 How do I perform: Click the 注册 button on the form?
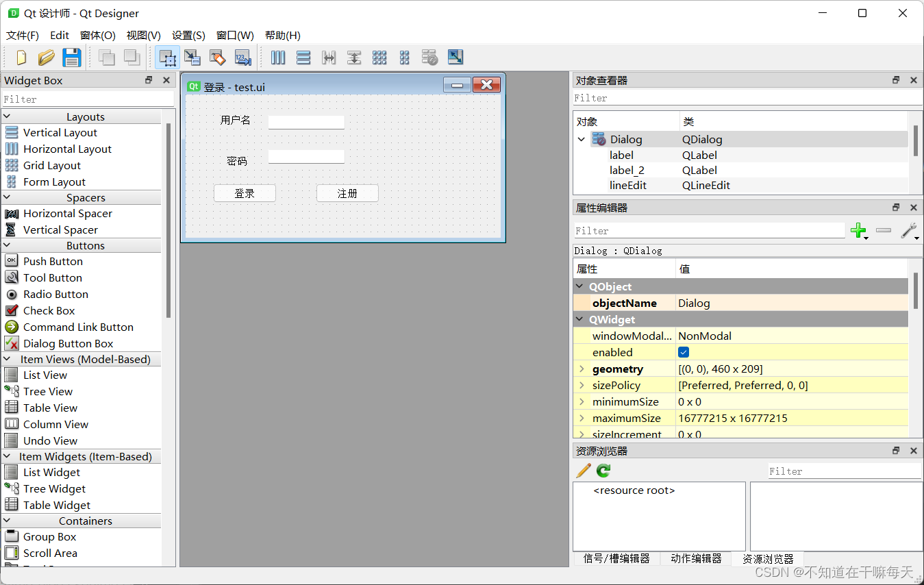click(347, 193)
